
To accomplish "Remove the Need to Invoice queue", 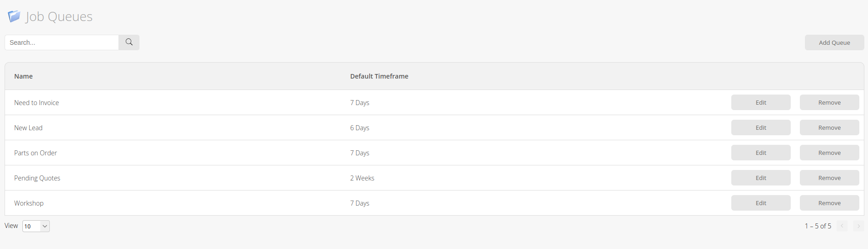I will click(x=829, y=103).
